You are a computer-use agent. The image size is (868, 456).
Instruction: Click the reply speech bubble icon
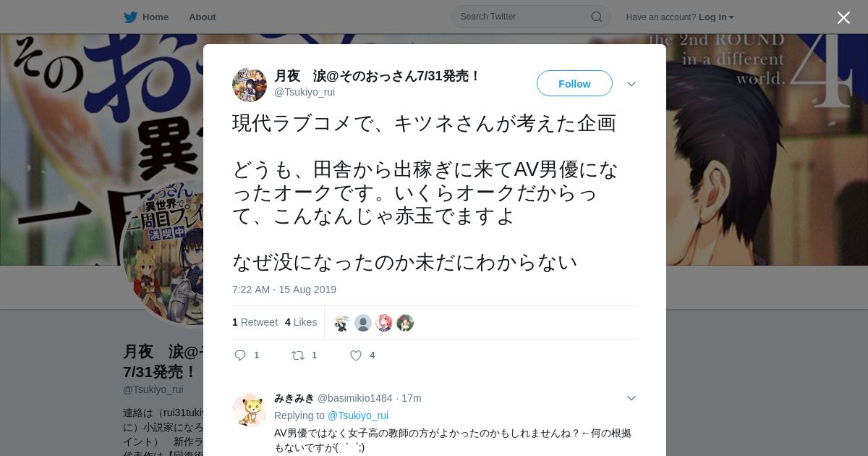click(241, 355)
